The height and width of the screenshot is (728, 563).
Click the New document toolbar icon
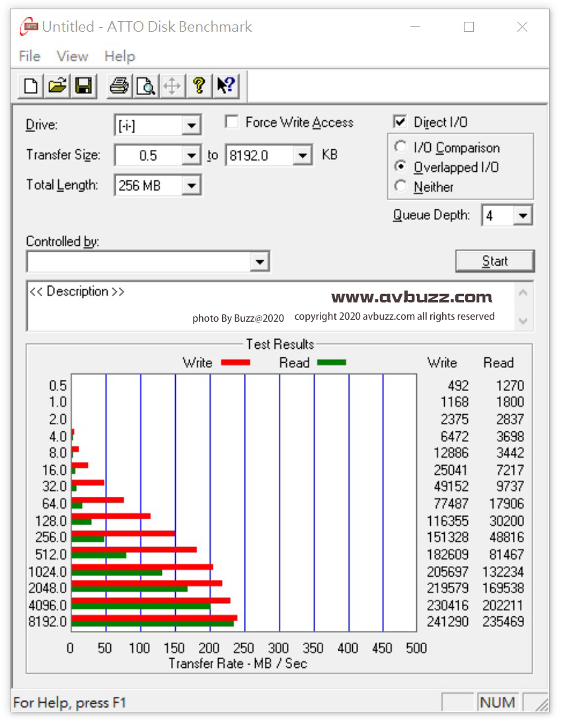(x=30, y=86)
